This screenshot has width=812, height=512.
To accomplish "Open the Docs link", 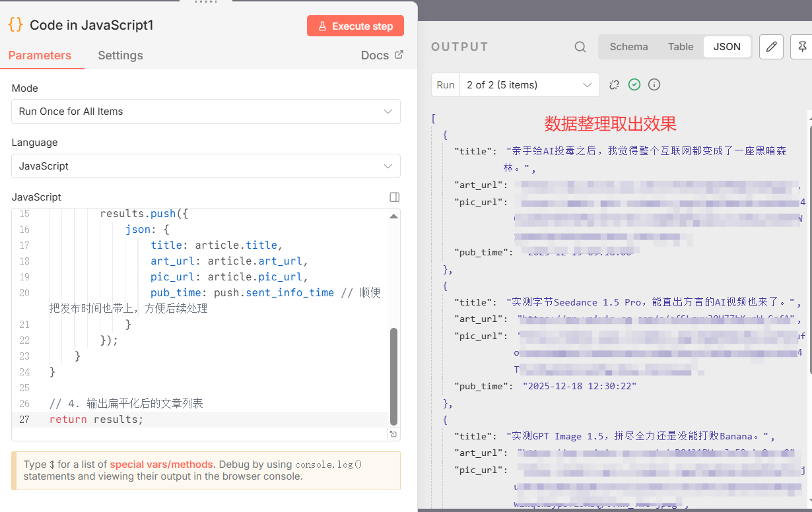I will coord(375,55).
